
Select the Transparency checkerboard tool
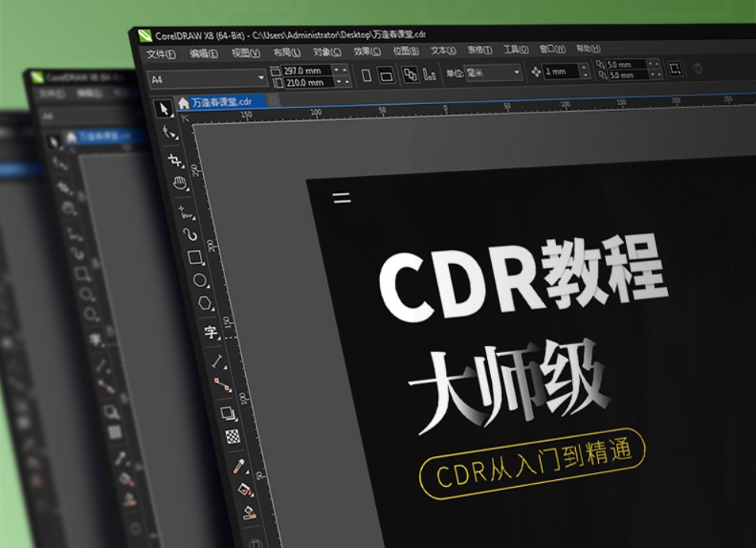233,436
